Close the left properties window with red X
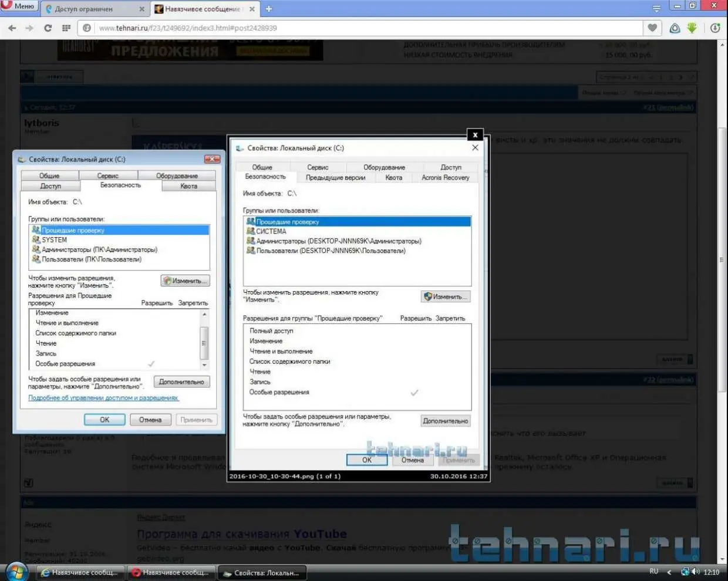 [x=212, y=159]
